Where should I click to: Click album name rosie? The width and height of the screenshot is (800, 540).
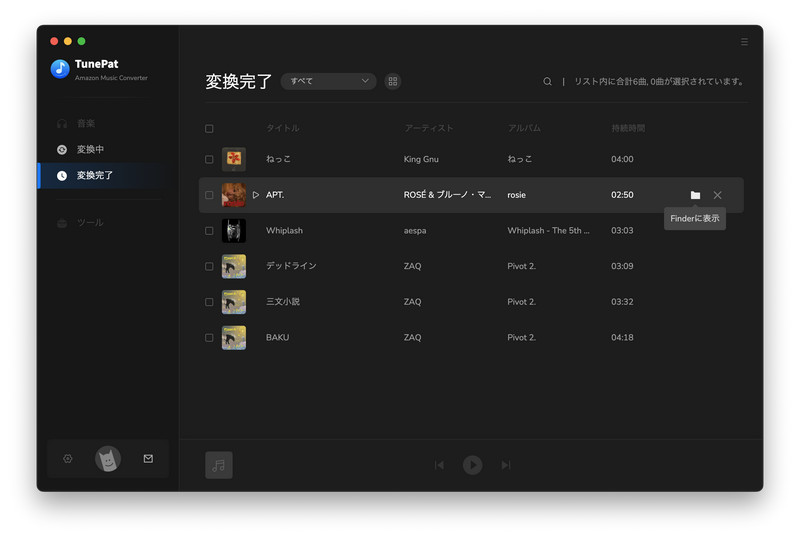point(516,195)
